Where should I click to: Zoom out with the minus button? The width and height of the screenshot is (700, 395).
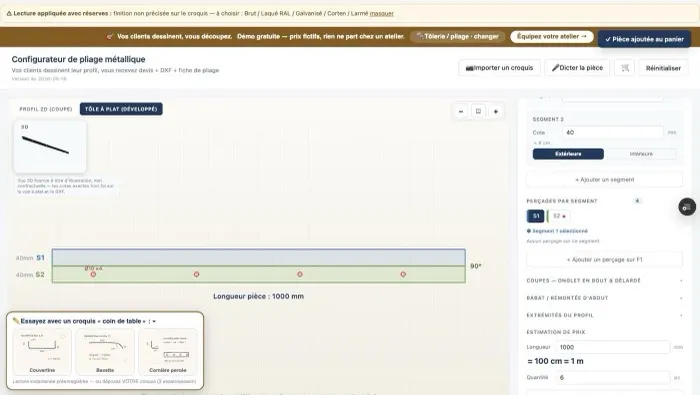coord(461,111)
